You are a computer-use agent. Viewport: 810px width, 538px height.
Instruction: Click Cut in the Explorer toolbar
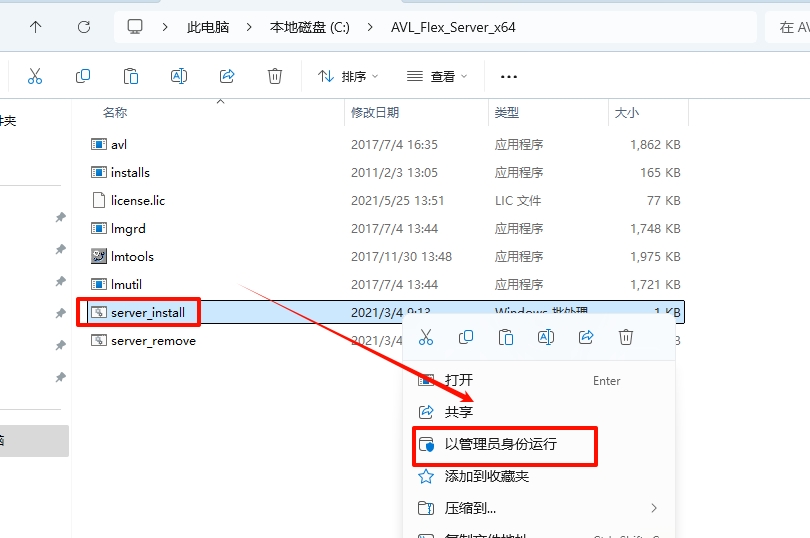pyautogui.click(x=35, y=76)
